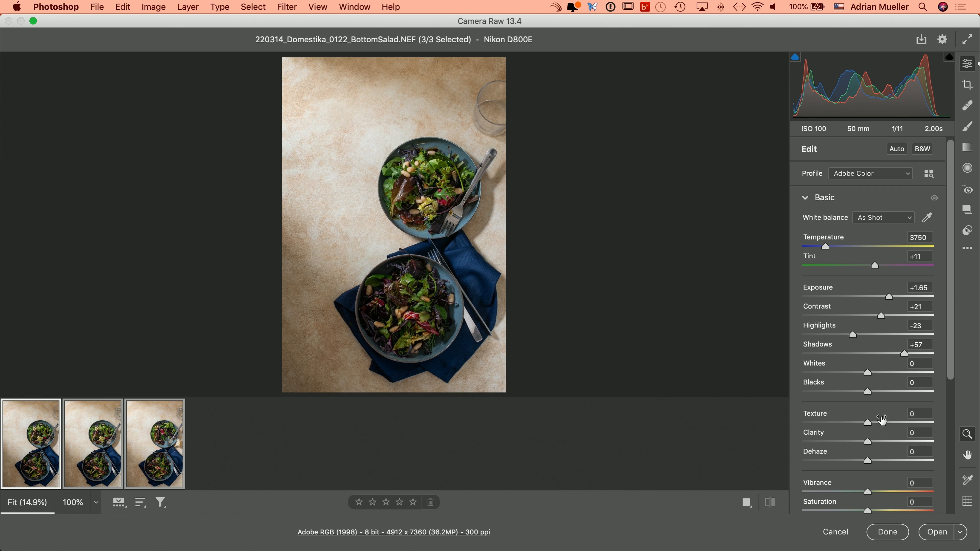Click the Cancel button
Viewport: 980px width, 551px height.
(x=836, y=532)
